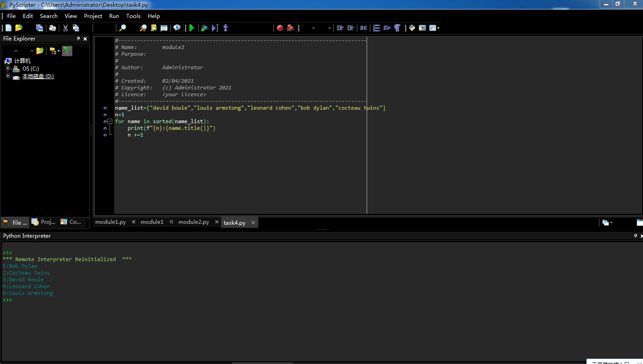643x364 pixels.
Task: Click the Python logo toolbar icon
Action: point(412,28)
